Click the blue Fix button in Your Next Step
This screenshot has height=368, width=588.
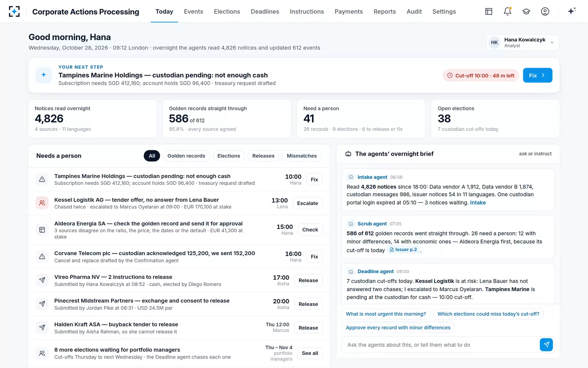point(537,75)
